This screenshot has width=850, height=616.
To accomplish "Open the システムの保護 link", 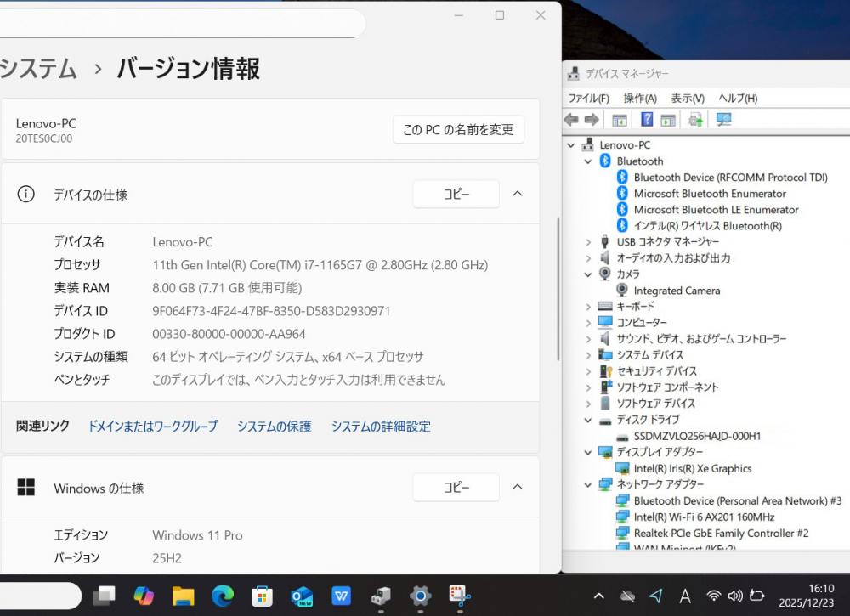I will coord(274,427).
